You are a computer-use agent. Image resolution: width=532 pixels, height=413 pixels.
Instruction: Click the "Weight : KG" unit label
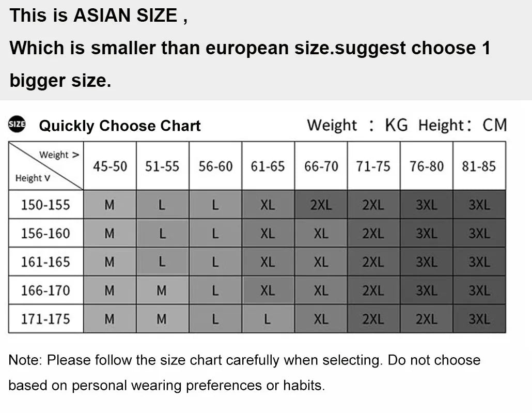click(x=357, y=125)
